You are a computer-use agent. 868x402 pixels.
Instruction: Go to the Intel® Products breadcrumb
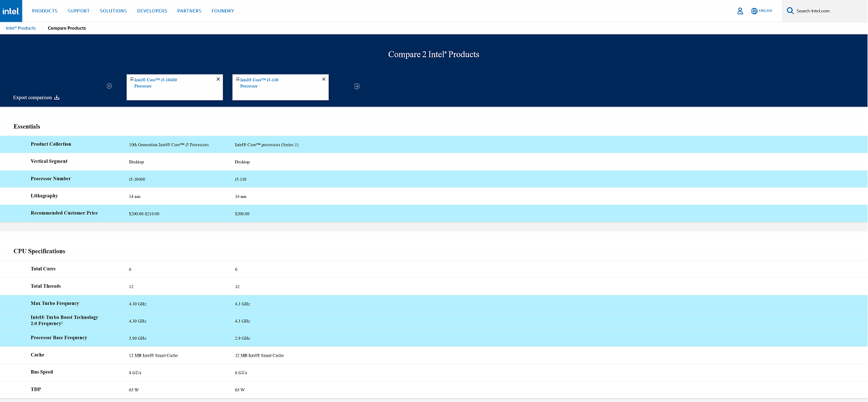(21, 28)
